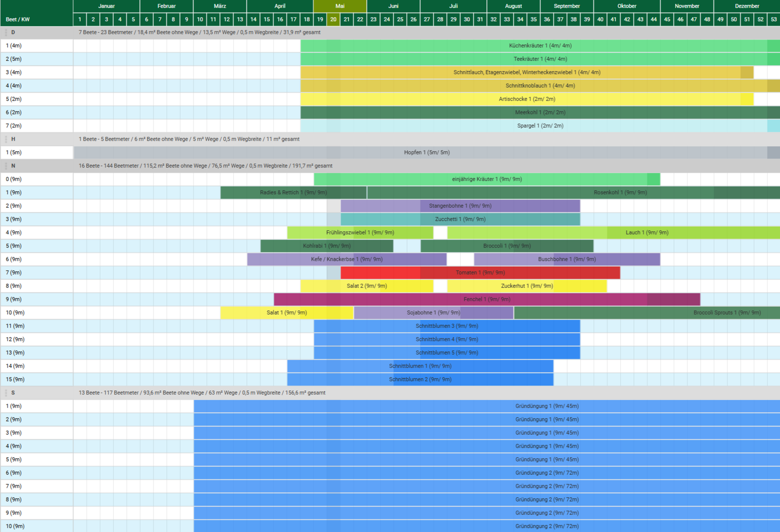Image resolution: width=780 pixels, height=532 pixels.
Task: Click the Oktober month header
Action: tap(627, 6)
